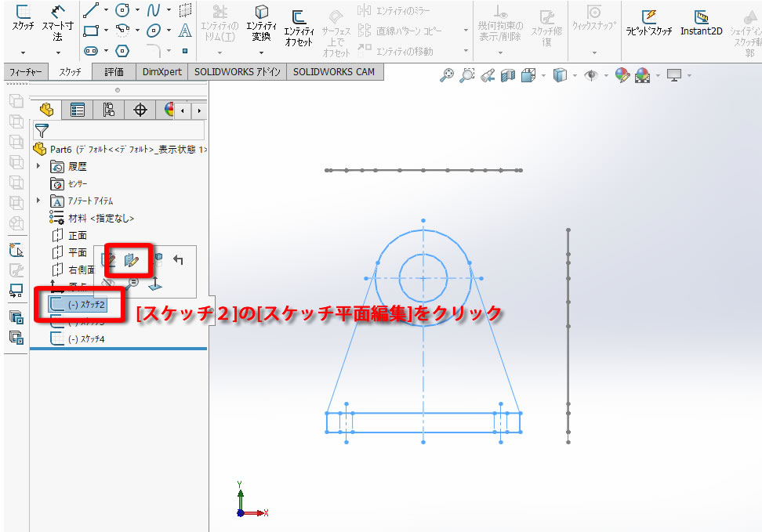The width and height of the screenshot is (762, 532).
Task: Click Edit Sketch Plane in context toolbar
Action: point(131,260)
